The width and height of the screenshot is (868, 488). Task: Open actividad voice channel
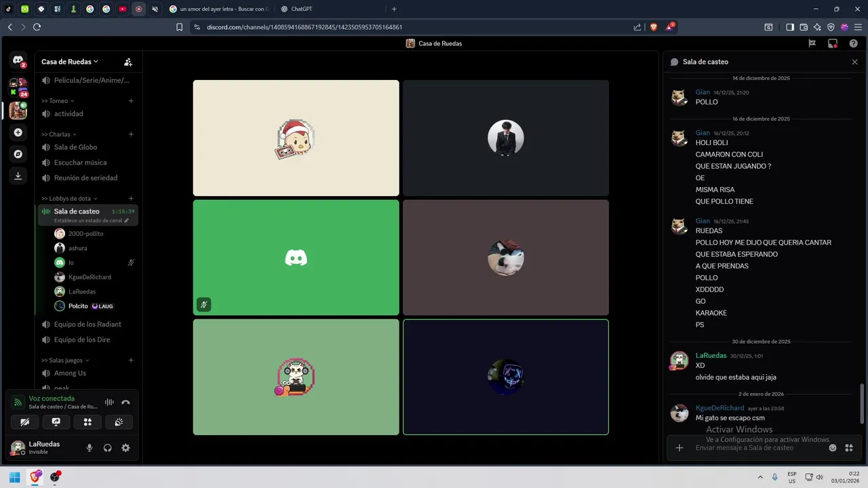pos(89,114)
